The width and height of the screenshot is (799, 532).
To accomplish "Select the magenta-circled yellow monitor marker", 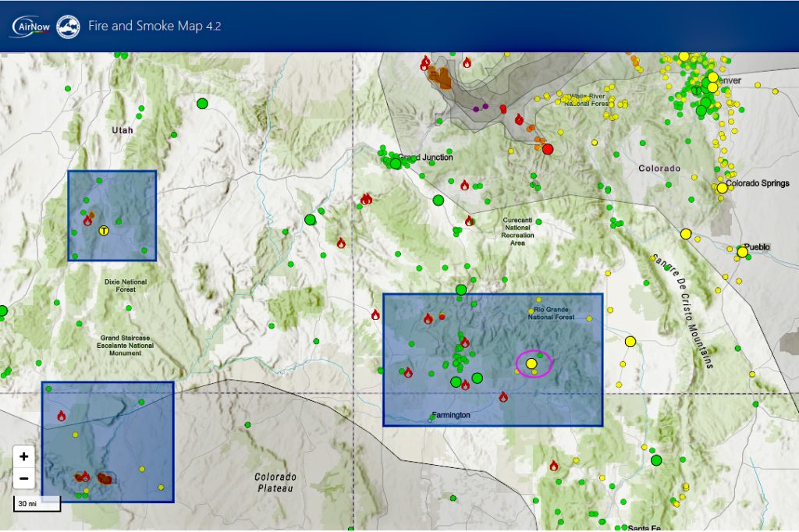I will (531, 364).
